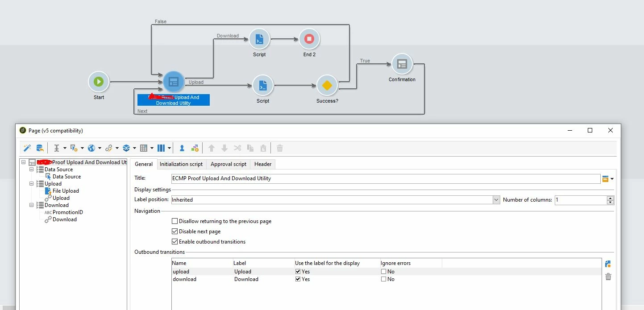Move selected element up with arrow icon
This screenshot has width=644, height=310.
(212, 148)
